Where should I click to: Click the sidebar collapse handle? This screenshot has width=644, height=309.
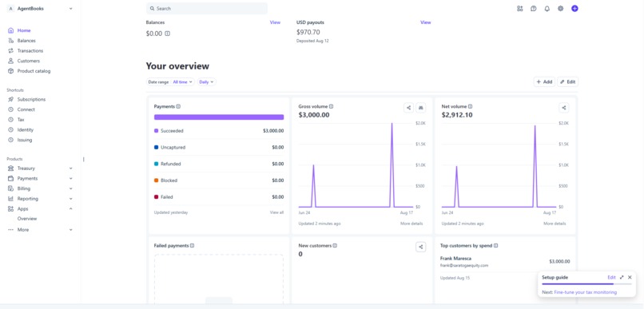83,159
